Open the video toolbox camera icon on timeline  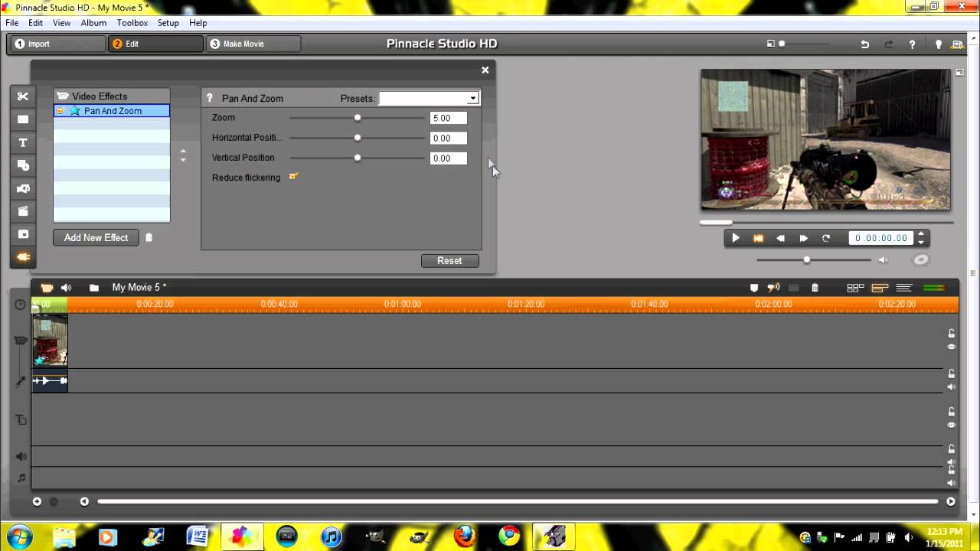coord(47,288)
